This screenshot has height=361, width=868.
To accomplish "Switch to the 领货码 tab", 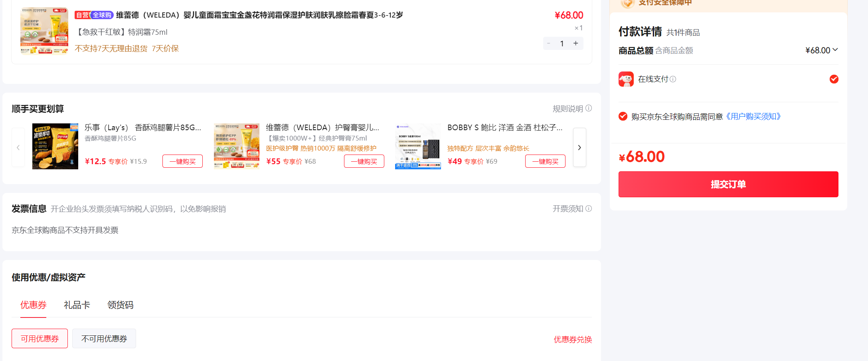I will pos(121,305).
